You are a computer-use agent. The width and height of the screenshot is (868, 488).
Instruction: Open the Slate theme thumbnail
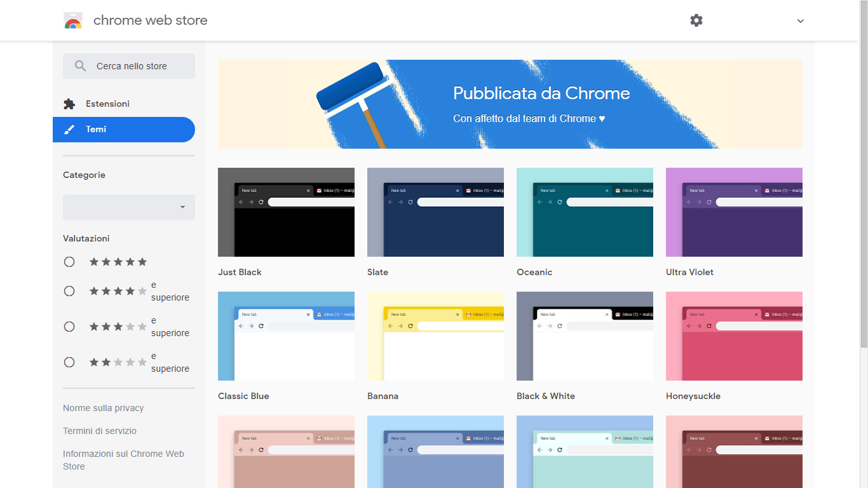coord(435,212)
